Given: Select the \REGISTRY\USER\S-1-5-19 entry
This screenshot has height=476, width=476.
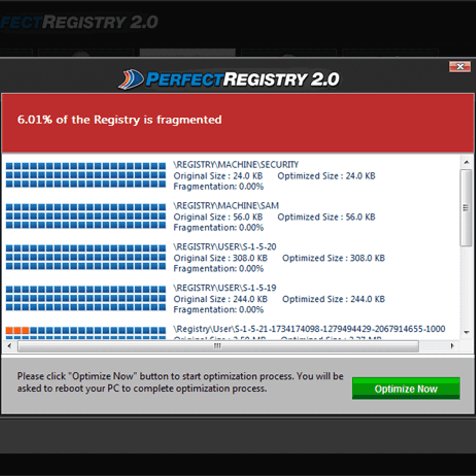Looking at the screenshot, I should pyautogui.click(x=225, y=288).
